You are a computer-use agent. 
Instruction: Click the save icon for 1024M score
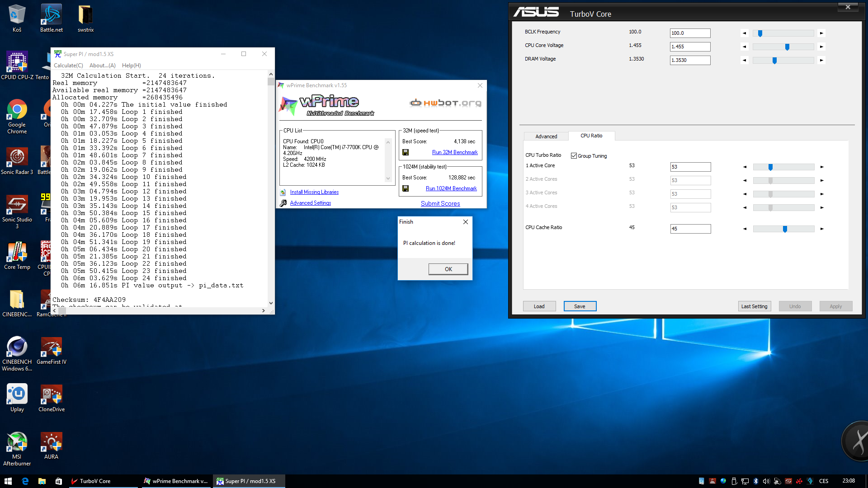click(406, 188)
